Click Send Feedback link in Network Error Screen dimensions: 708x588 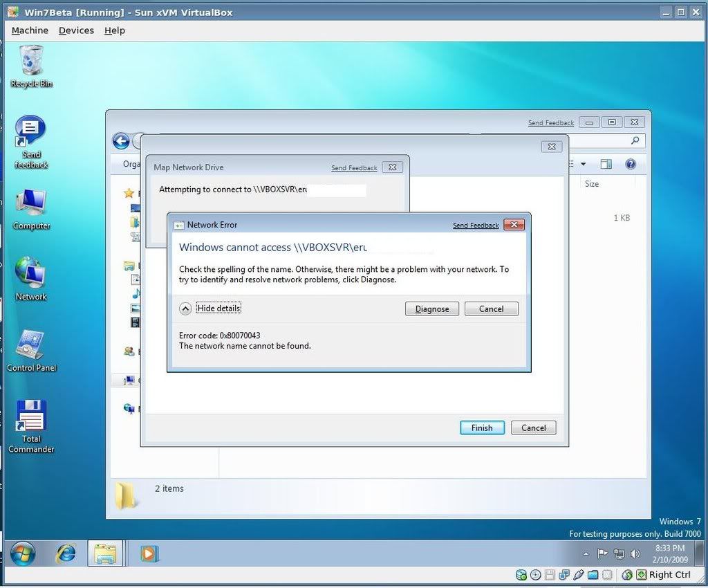click(x=476, y=226)
